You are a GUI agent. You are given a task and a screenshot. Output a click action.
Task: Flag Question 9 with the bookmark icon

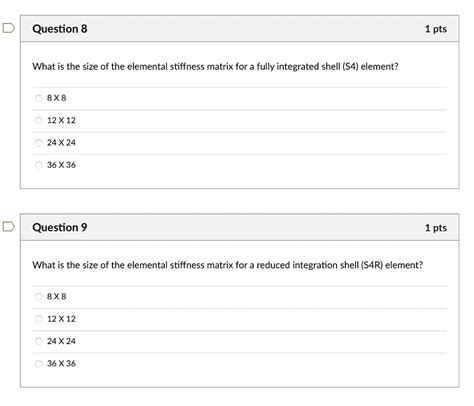coord(9,227)
